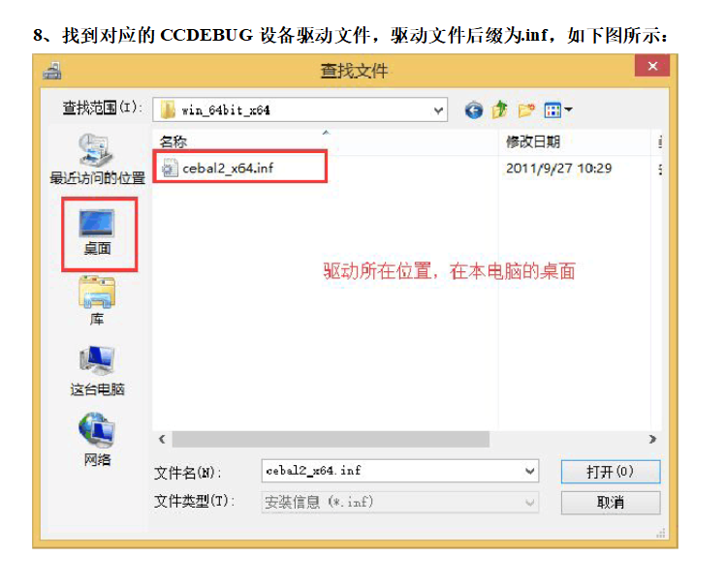Open 网络 network location in sidebar
The height and width of the screenshot is (588, 726).
point(97,440)
